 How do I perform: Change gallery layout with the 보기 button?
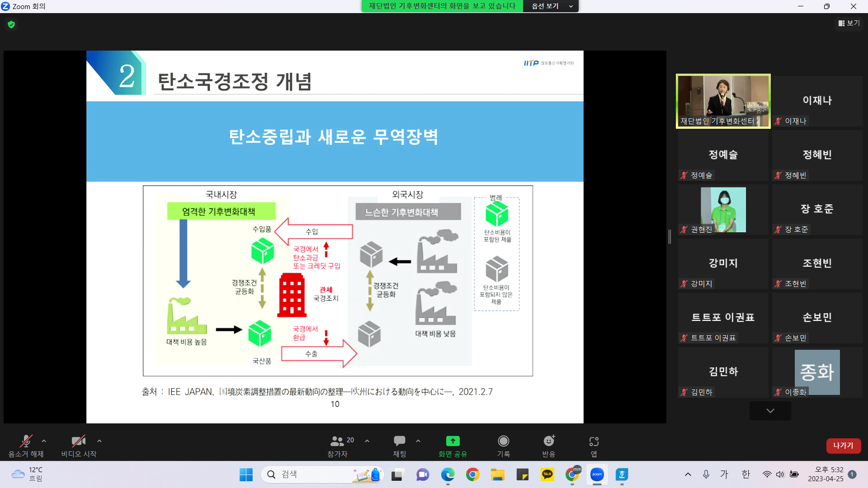[x=849, y=23]
